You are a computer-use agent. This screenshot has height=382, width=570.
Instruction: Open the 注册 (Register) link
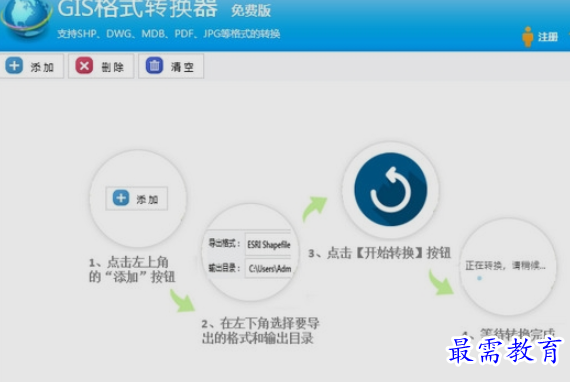click(x=548, y=37)
